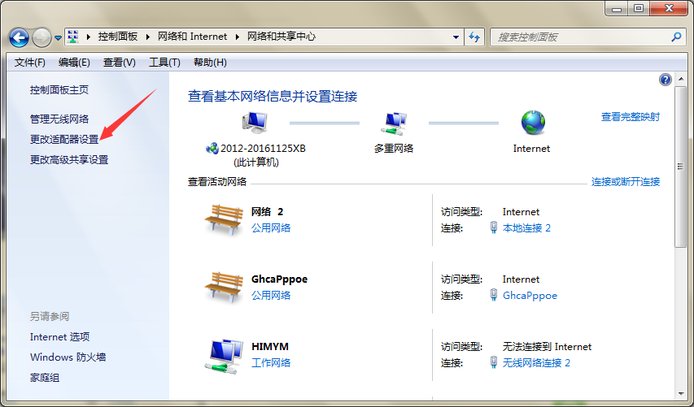Viewport: 694px width, 407px height.
Task: Open 无线网络连接 2 connection
Action: [x=536, y=363]
